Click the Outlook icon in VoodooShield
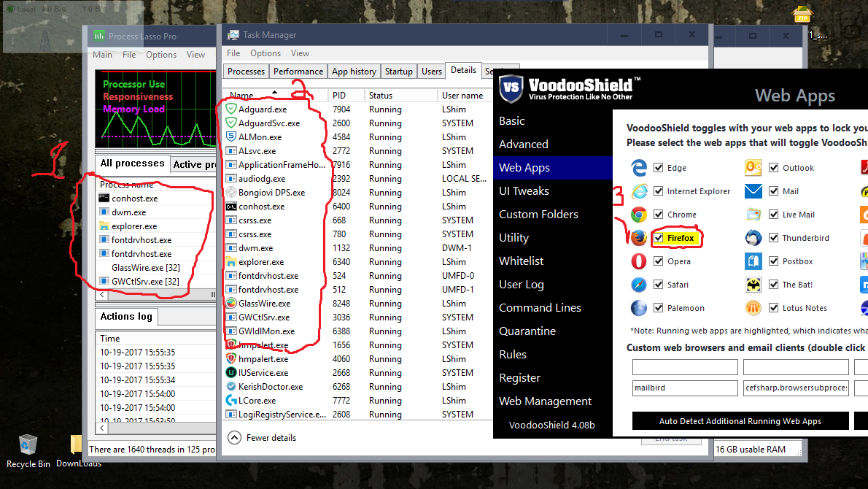This screenshot has width=868, height=489. [x=753, y=167]
